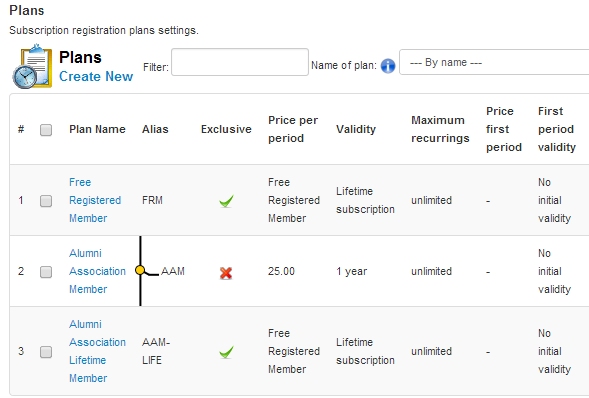Click the Price per period column header
Image resolution: width=589 pixels, height=398 pixels.
293,129
